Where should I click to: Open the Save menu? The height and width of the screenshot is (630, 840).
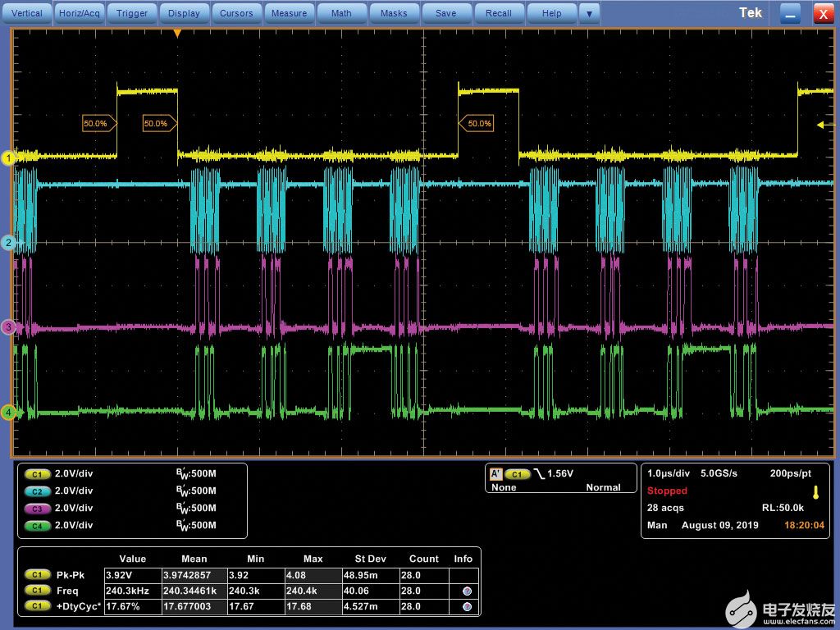click(446, 13)
